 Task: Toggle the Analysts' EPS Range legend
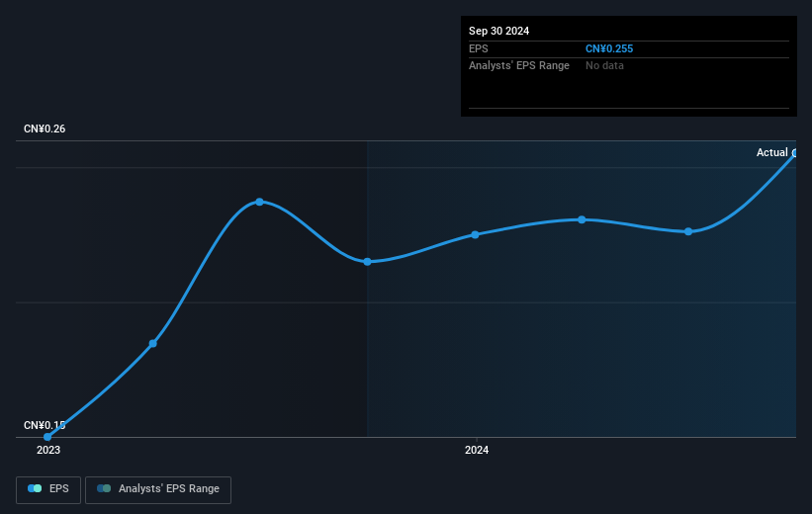point(158,489)
